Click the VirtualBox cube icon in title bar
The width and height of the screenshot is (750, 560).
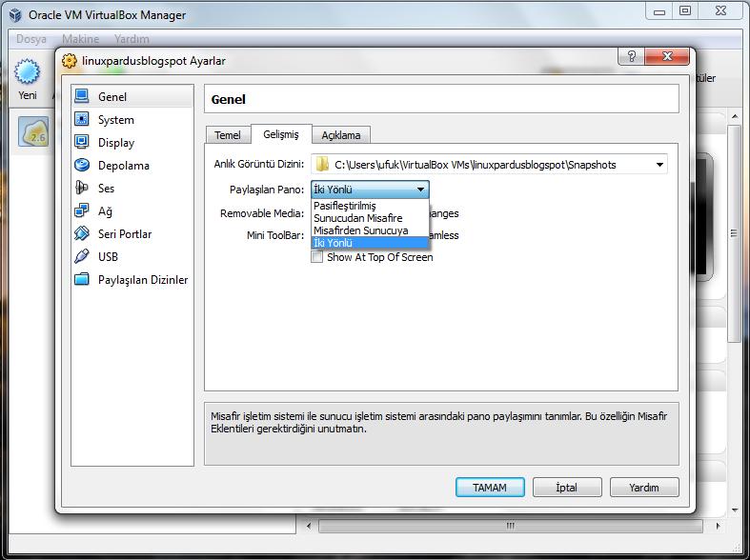(16, 15)
